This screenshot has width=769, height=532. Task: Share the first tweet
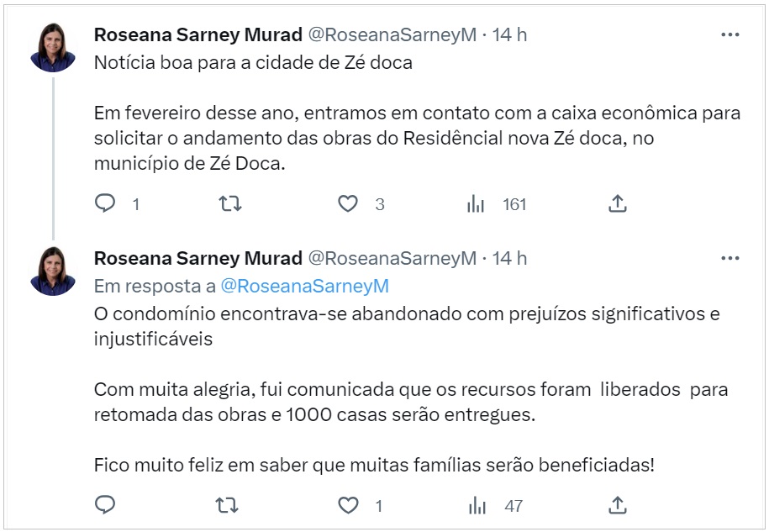click(617, 203)
